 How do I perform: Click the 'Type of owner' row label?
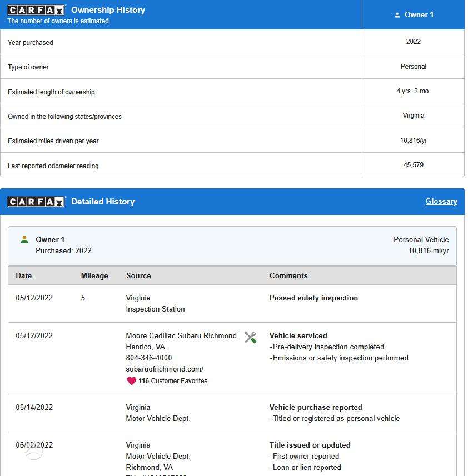(28, 67)
